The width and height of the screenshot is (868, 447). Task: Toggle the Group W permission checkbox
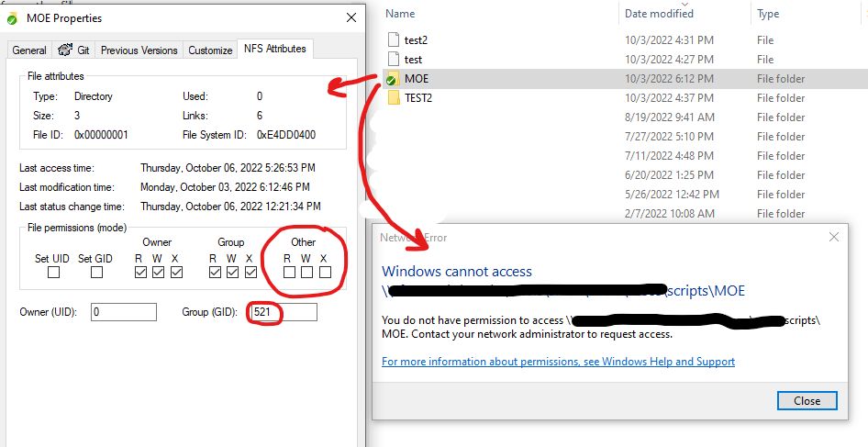pyautogui.click(x=232, y=273)
